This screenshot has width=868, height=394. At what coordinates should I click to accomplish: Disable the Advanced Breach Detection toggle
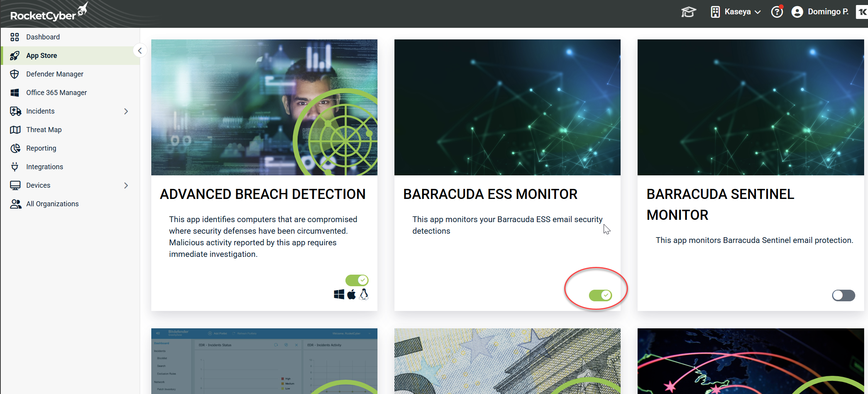357,280
